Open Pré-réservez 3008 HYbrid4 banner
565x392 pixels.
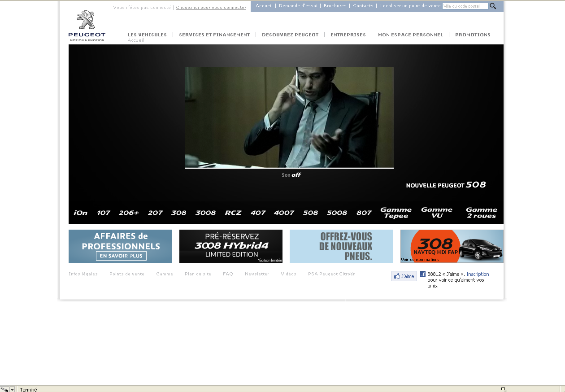point(231,246)
